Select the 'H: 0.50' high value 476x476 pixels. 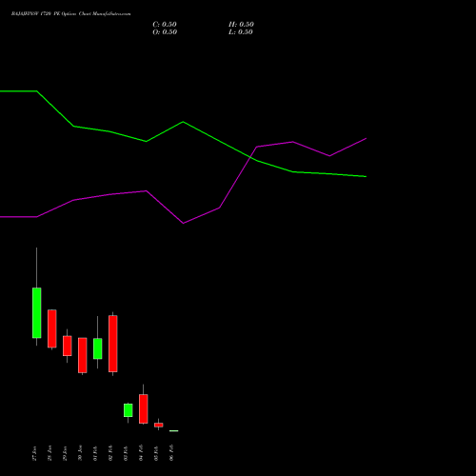click(241, 25)
